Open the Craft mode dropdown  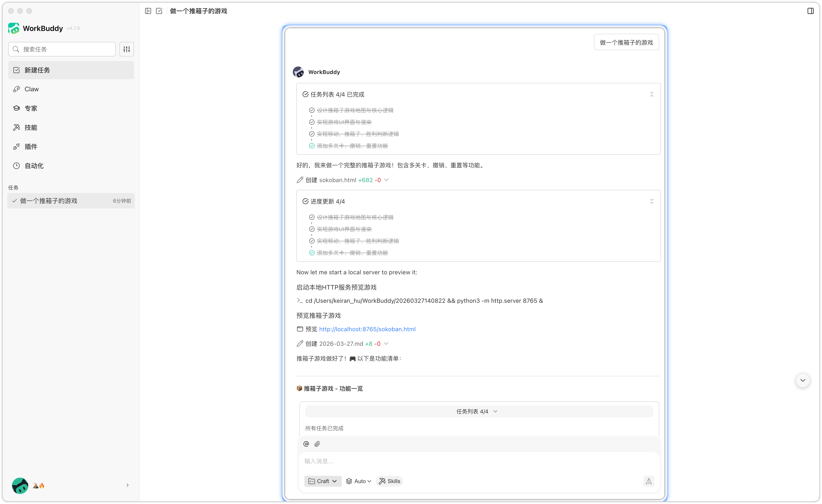323,481
